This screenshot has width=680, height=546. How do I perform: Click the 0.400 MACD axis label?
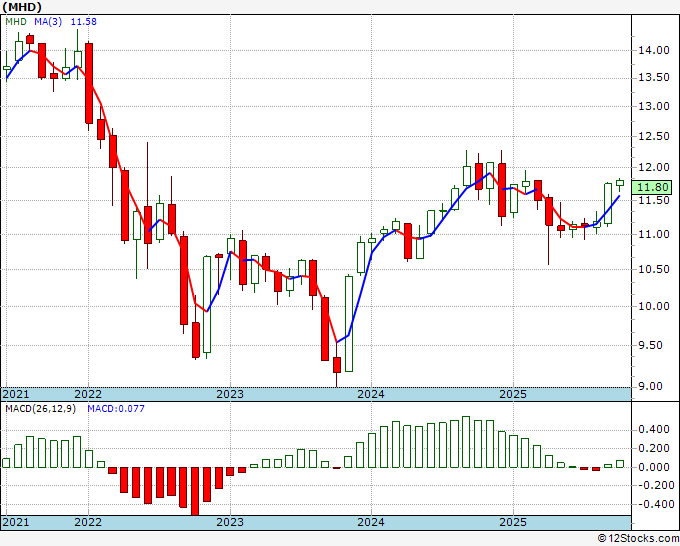(654, 430)
